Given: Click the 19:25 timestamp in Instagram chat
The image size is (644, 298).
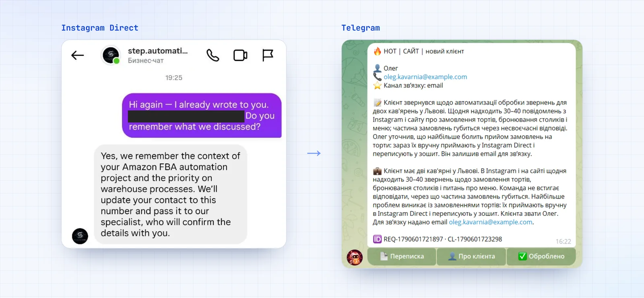Looking at the screenshot, I should click(174, 78).
